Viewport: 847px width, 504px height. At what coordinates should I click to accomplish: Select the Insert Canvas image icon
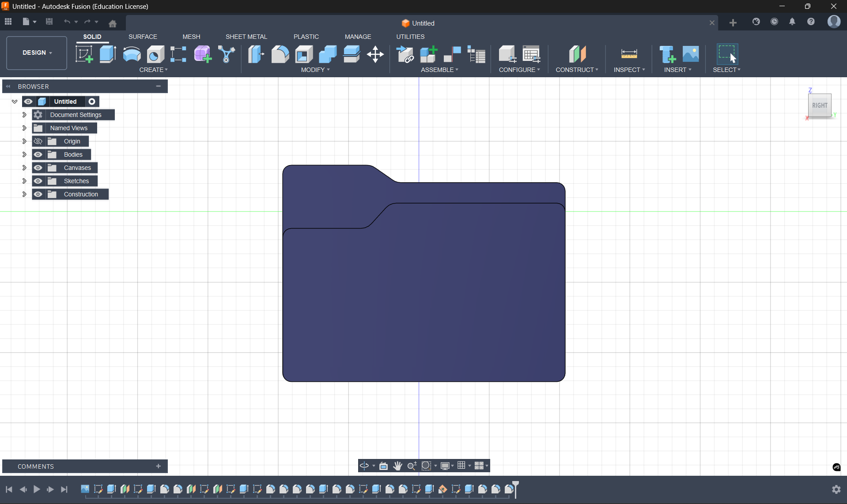click(691, 54)
